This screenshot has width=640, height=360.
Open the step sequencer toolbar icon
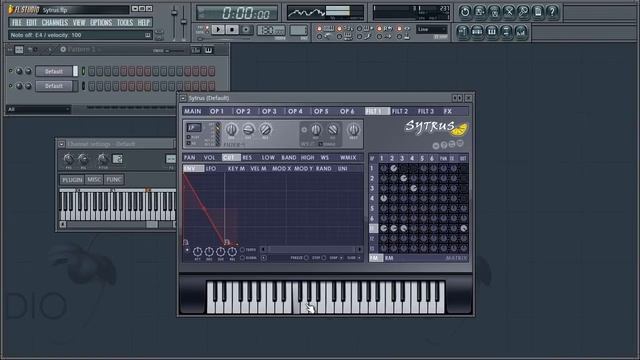(x=477, y=32)
